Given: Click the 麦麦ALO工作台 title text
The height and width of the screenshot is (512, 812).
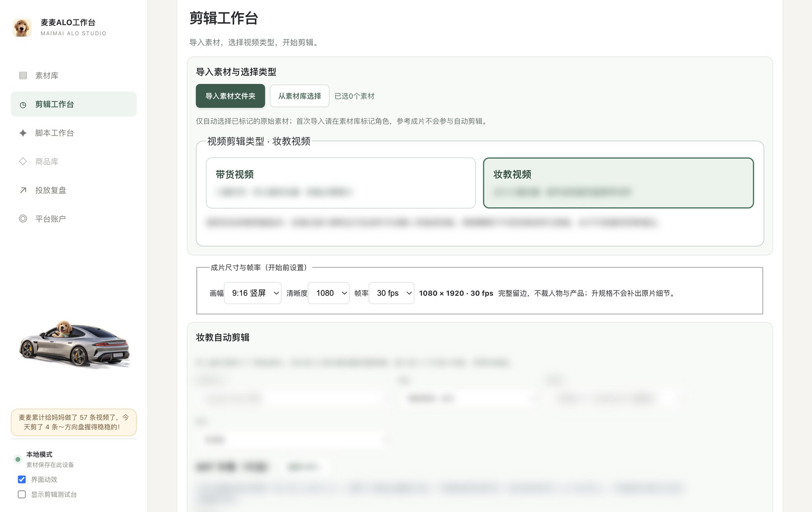Looking at the screenshot, I should coord(68,23).
